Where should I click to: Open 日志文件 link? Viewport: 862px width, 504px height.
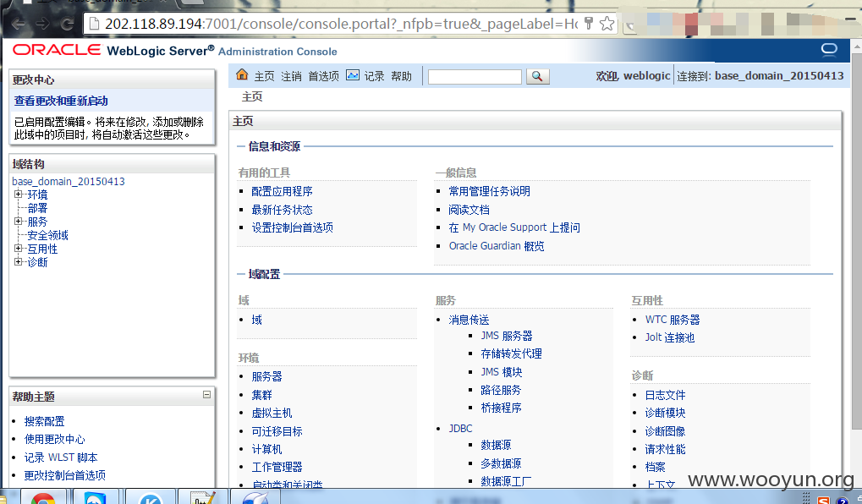[665, 395]
